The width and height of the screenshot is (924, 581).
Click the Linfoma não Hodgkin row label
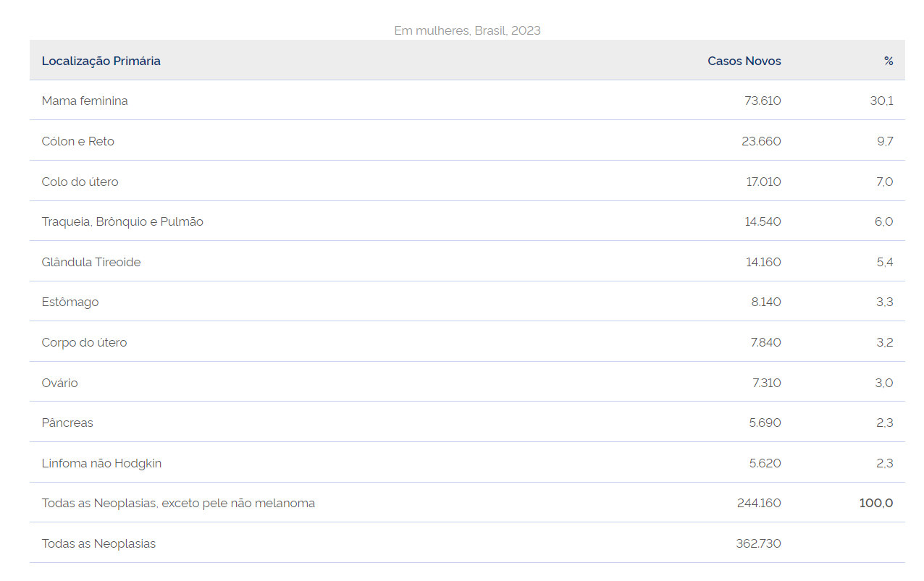(x=101, y=463)
